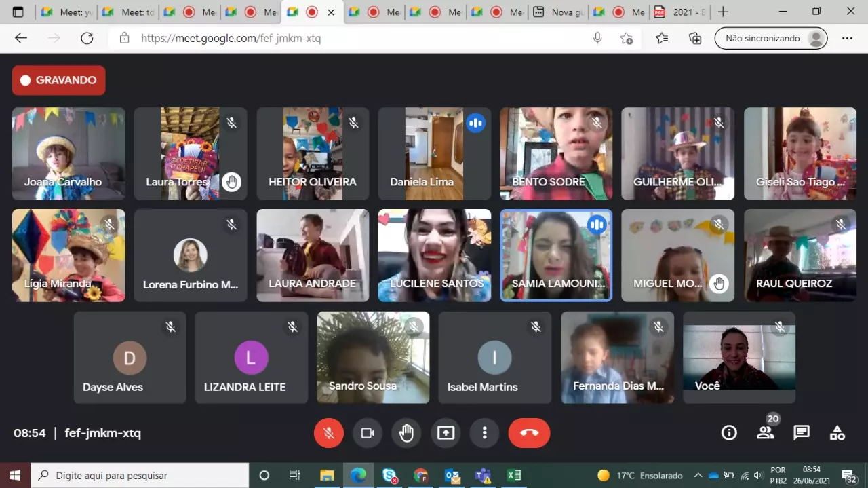Screen dimensions: 868x488
Task: Show hidden system tray icons
Action: [x=698, y=476]
